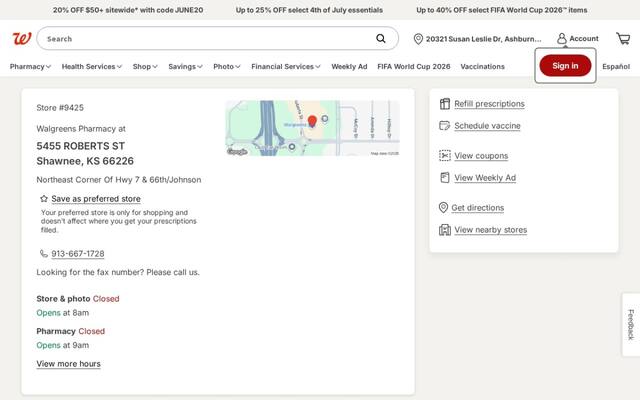This screenshot has width=640, height=400.
Task: Click the Shawnee, KS 66226 text
Action: tap(85, 161)
